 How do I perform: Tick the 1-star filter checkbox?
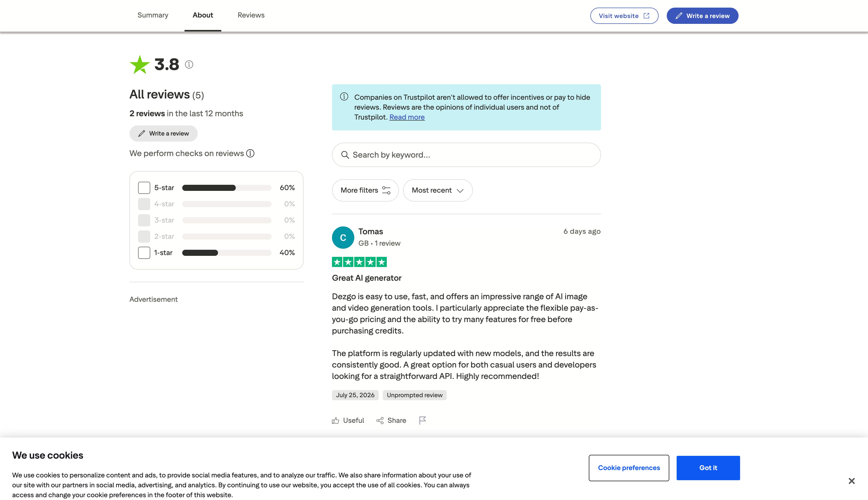[144, 253]
